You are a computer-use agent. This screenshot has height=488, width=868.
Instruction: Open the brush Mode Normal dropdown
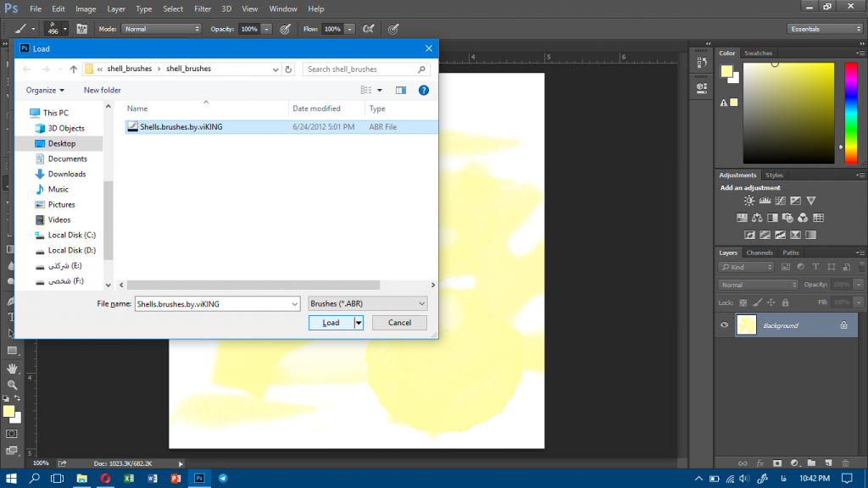(161, 29)
